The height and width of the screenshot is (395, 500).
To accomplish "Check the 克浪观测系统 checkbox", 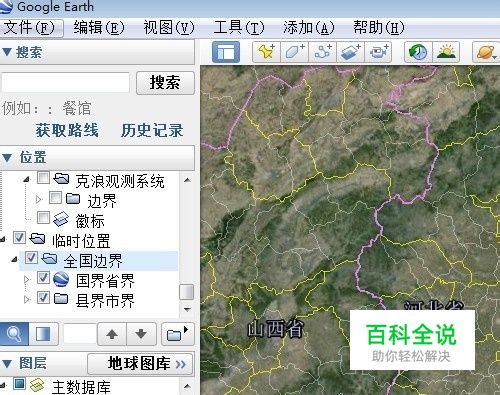I will tap(43, 178).
